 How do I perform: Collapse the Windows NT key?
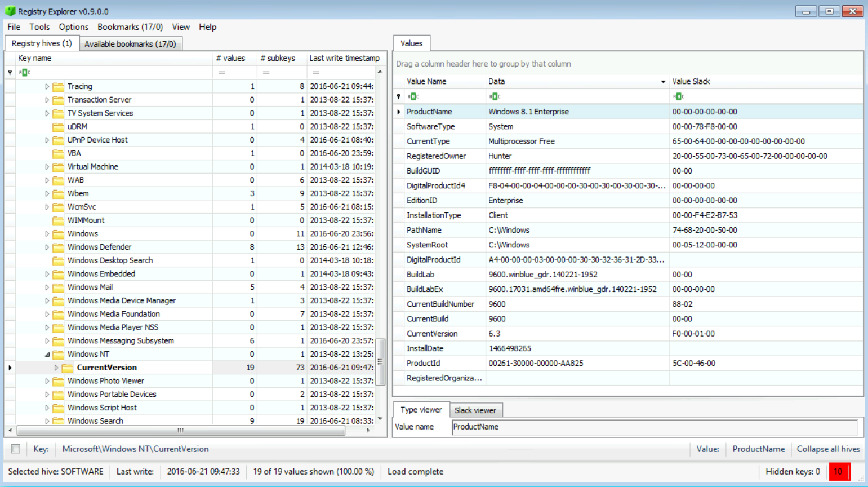click(x=47, y=355)
